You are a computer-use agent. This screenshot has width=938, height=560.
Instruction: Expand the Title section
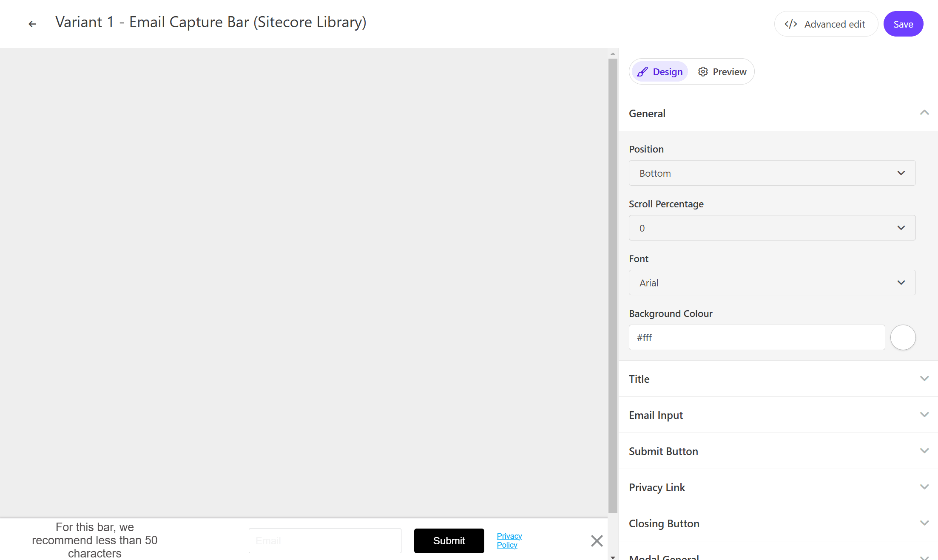(x=778, y=379)
